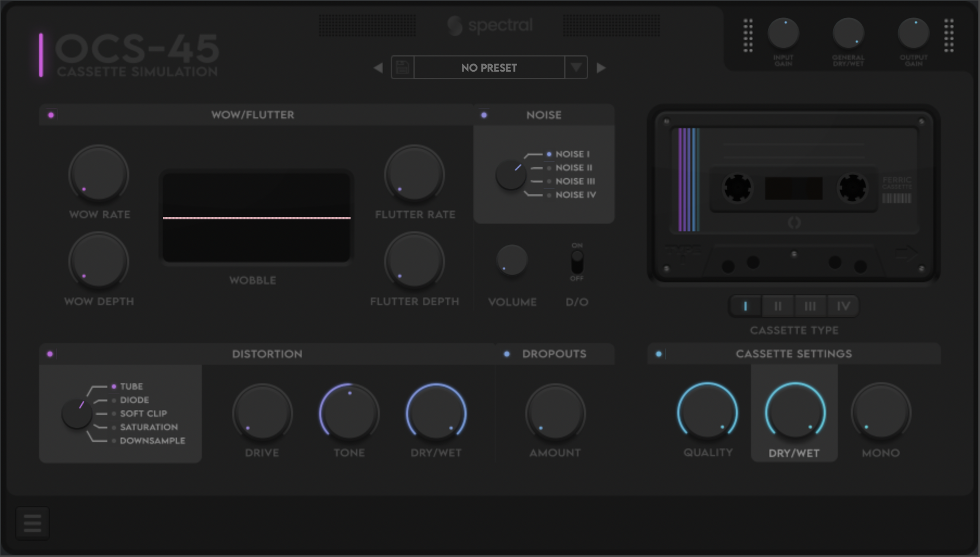Image resolution: width=980 pixels, height=557 pixels.
Task: Toggle the Cassette Settings power dot
Action: pyautogui.click(x=659, y=354)
